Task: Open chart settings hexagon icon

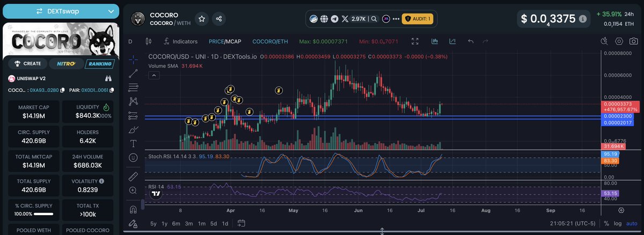Action: pyautogui.click(x=619, y=41)
